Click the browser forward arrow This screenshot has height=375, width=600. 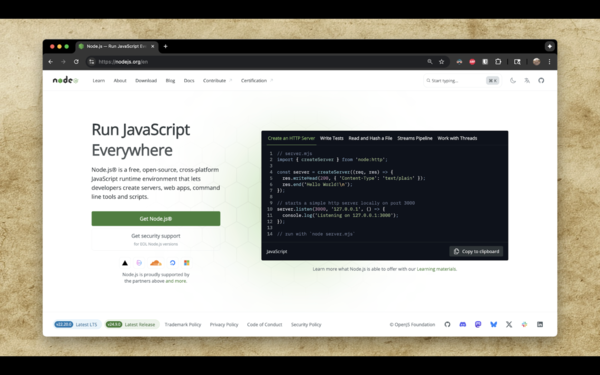tap(63, 62)
